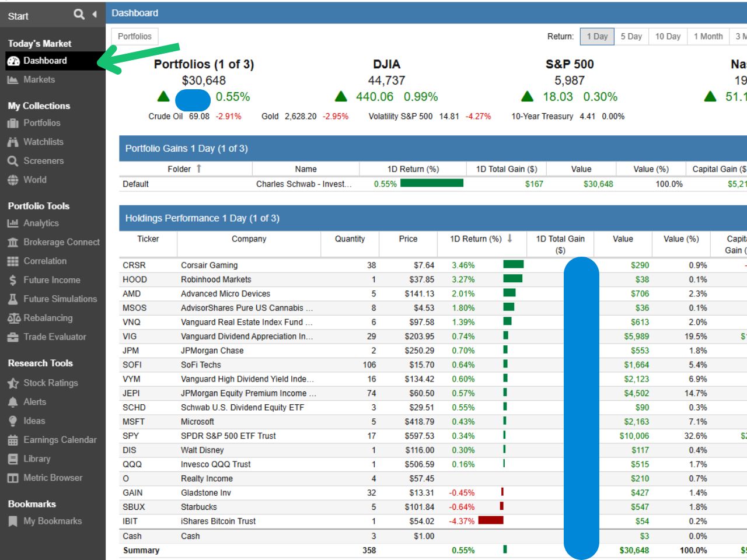Click the SBUX ticker cell
Screen dimensions: 747x560
134,507
